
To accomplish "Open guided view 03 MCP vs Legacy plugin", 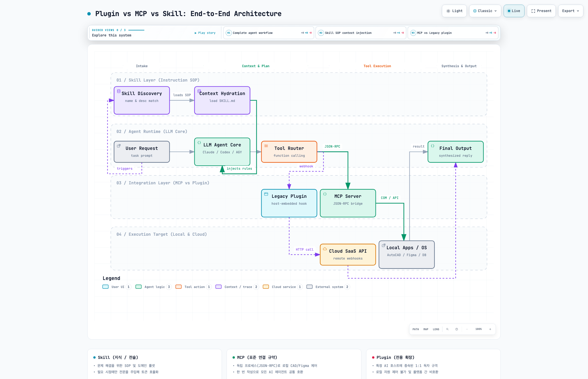I will (x=453, y=33).
